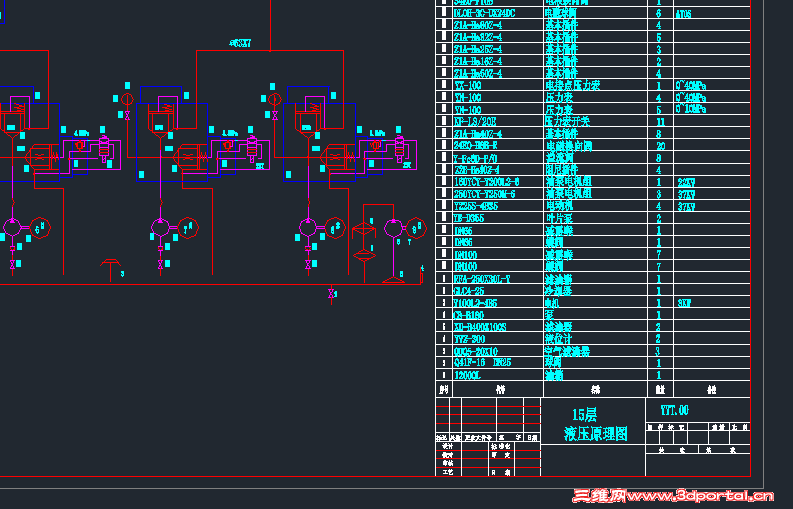Image resolution: width=793 pixels, height=509 pixels.
Task: Click the 0~10MPa range remark
Action: 691,109
